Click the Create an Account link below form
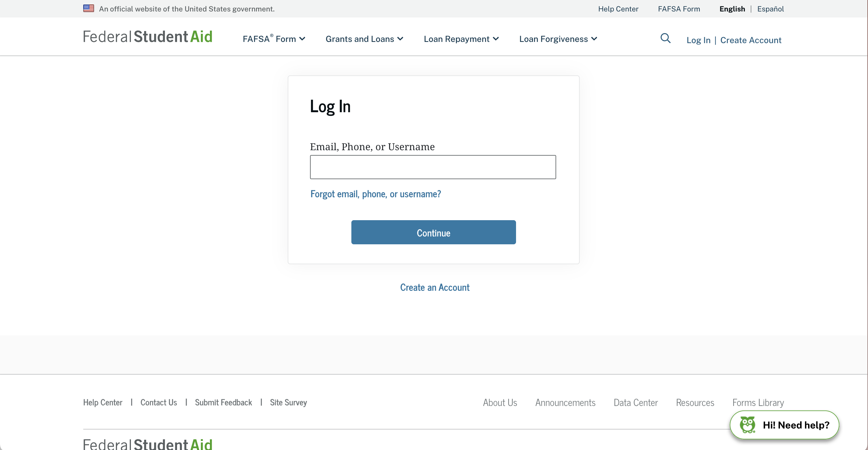The height and width of the screenshot is (450, 868). pos(434,287)
